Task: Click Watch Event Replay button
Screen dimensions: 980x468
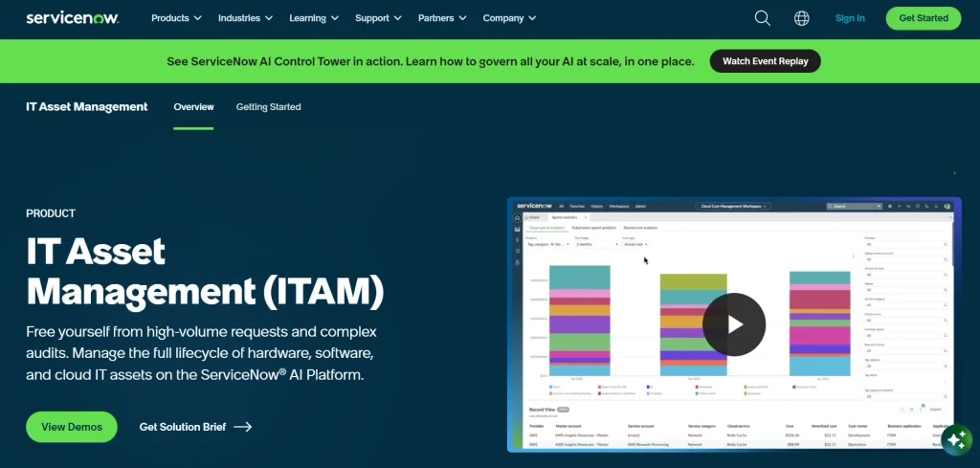Action: 765,61
